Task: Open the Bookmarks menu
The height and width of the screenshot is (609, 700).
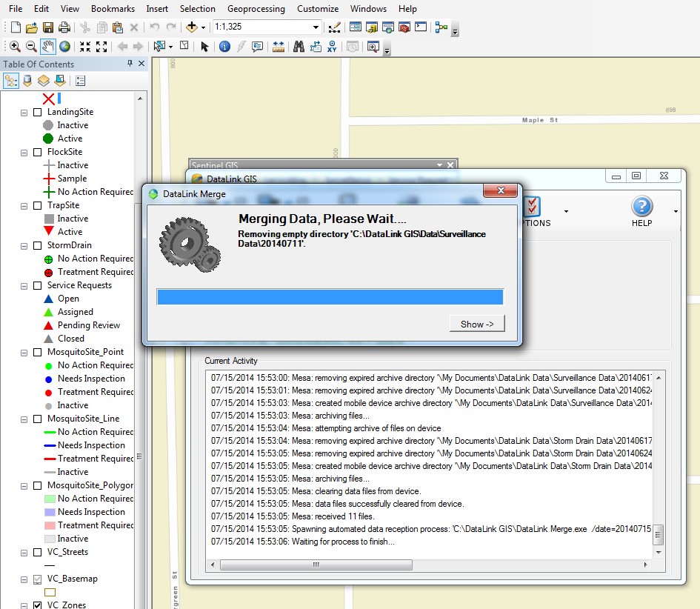Action: 113,8
